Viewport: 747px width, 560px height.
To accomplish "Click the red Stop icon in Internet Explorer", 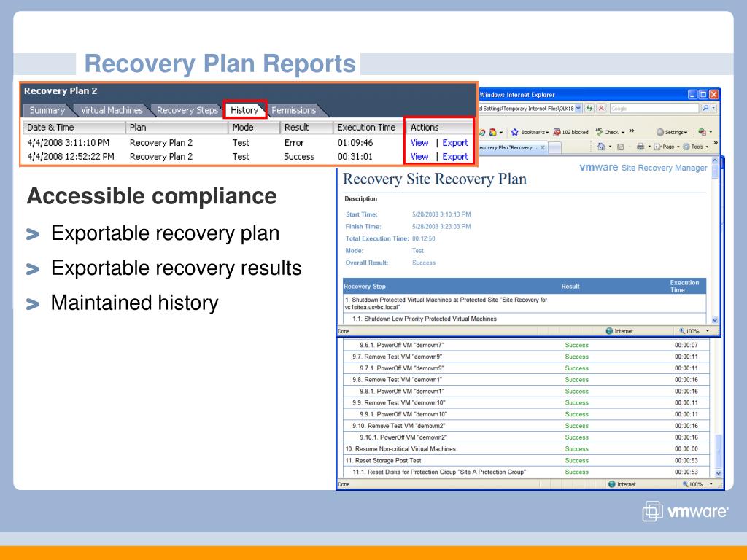I will 601,108.
